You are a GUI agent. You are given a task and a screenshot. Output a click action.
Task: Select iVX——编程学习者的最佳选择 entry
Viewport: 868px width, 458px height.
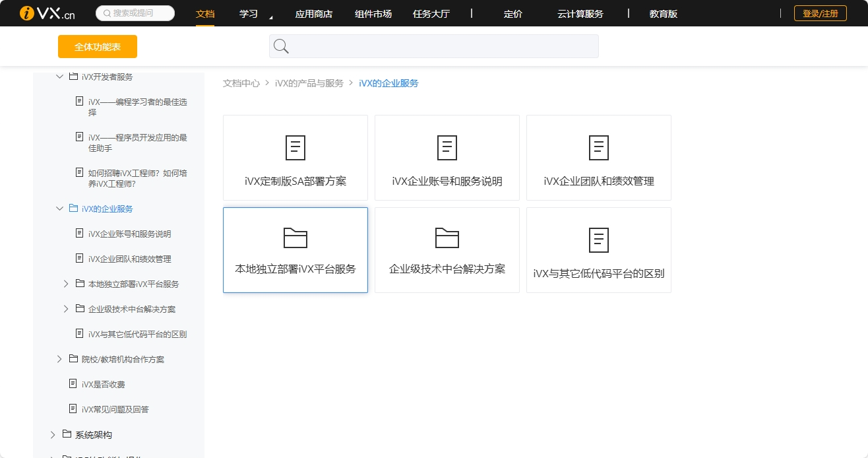tap(137, 107)
